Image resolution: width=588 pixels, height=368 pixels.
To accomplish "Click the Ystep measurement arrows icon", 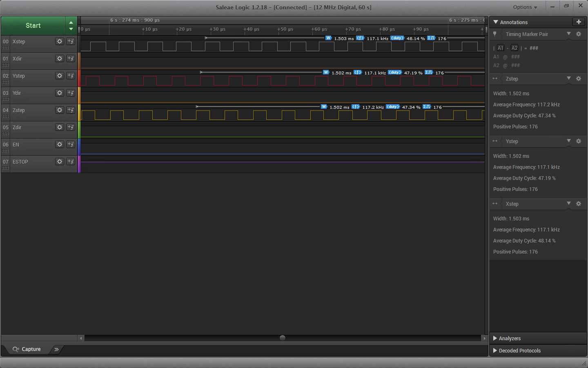I will [x=495, y=141].
